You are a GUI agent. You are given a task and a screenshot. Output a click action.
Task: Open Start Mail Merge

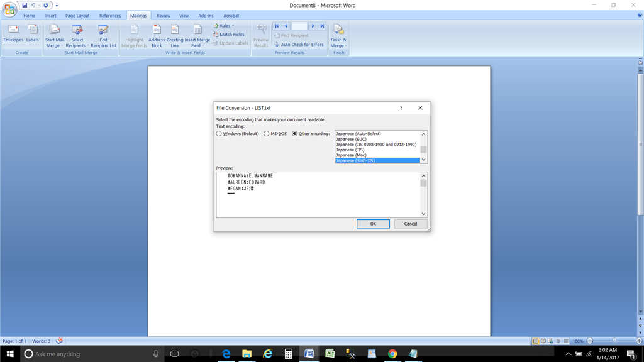tap(55, 36)
